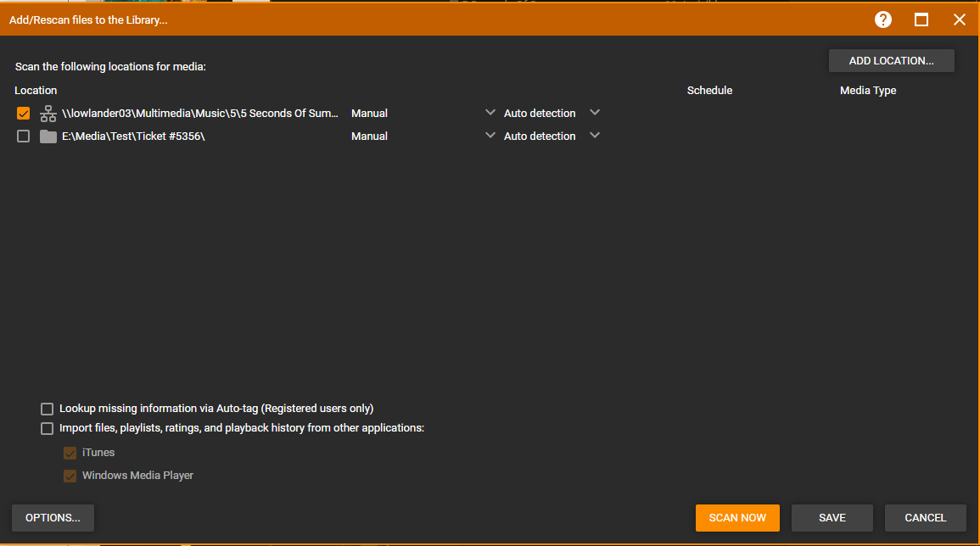The width and height of the screenshot is (980, 546).
Task: Click the network share icon for lowlander03
Action: coord(48,114)
